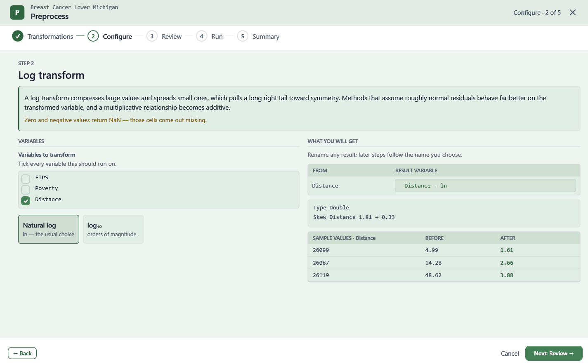Click Cancel

click(x=510, y=353)
